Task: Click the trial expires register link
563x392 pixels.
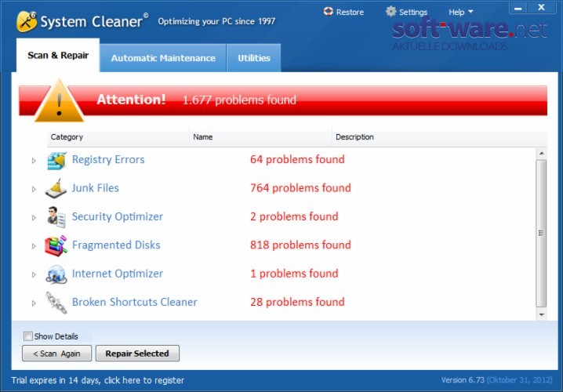Action: (x=98, y=380)
